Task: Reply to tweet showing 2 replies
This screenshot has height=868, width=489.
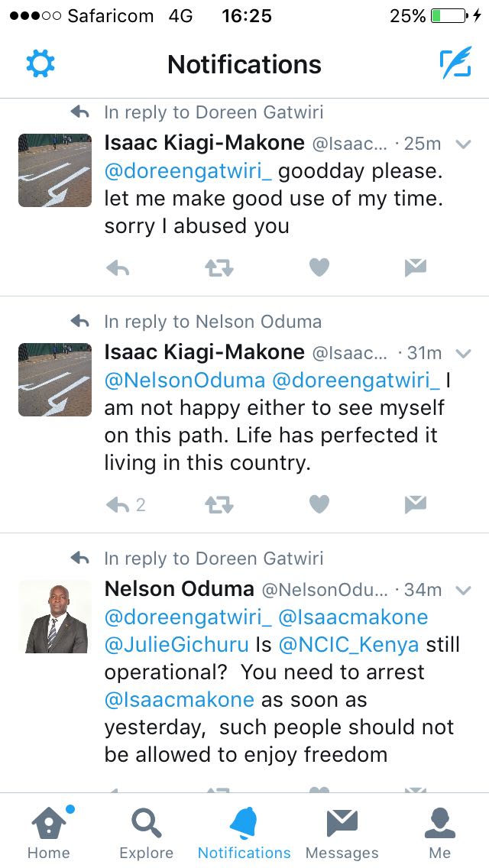Action: click(x=125, y=505)
